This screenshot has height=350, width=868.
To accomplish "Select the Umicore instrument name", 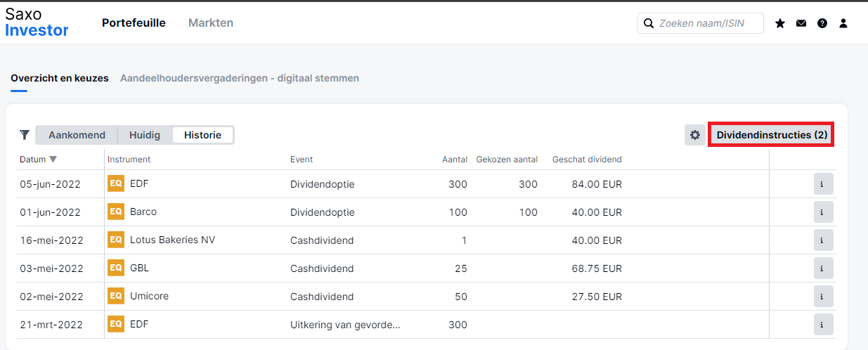I will [x=149, y=296].
